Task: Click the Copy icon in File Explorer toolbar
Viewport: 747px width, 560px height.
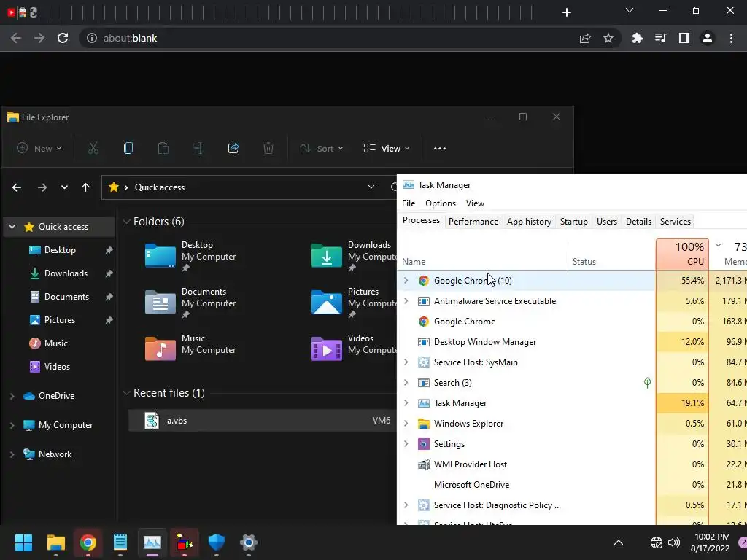Action: point(128,149)
